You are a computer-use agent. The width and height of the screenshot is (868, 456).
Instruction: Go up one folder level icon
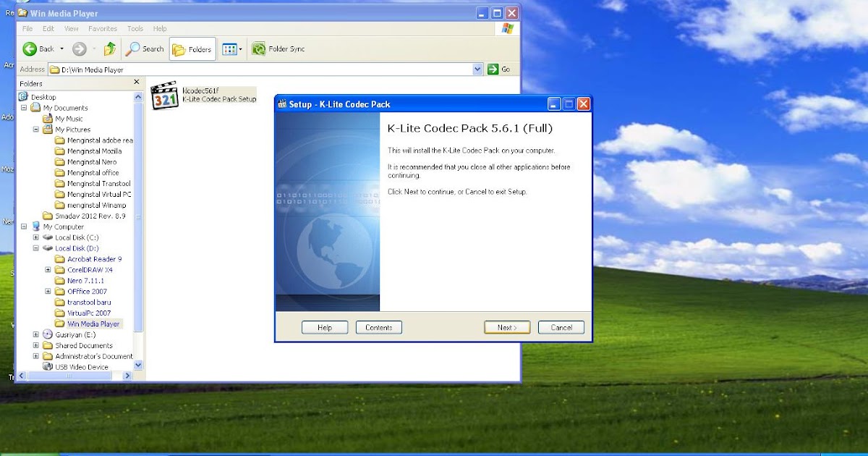(110, 49)
